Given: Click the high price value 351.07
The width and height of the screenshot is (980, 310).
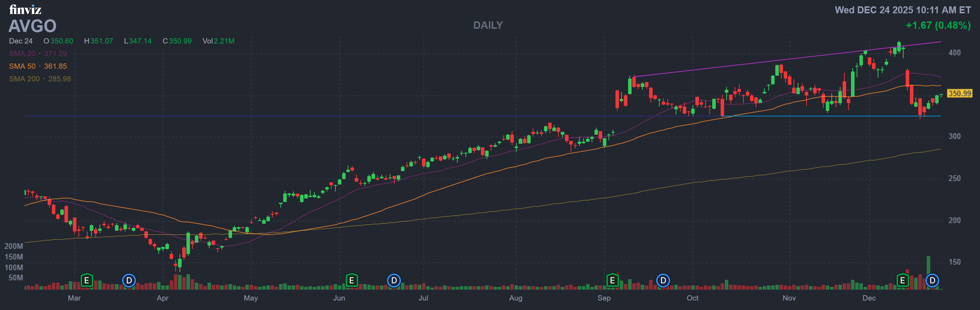Looking at the screenshot, I should (x=102, y=41).
